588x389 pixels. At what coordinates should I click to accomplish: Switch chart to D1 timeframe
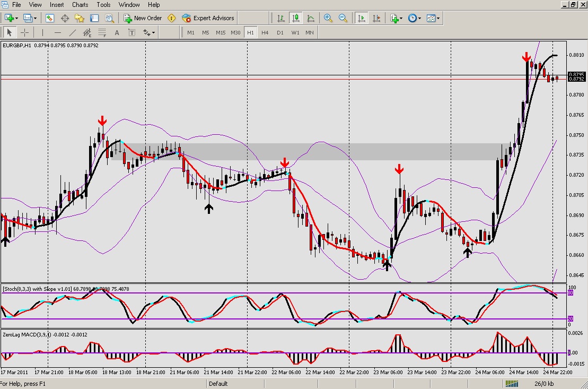click(x=280, y=33)
